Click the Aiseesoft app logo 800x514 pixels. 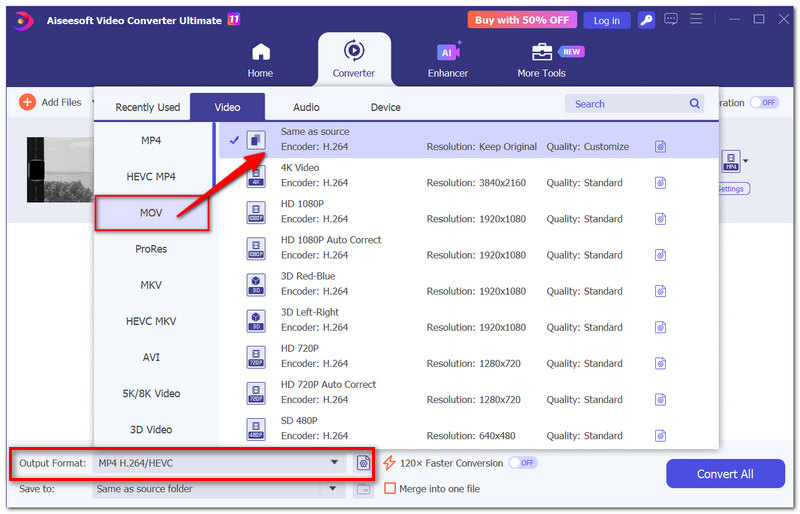click(23, 20)
